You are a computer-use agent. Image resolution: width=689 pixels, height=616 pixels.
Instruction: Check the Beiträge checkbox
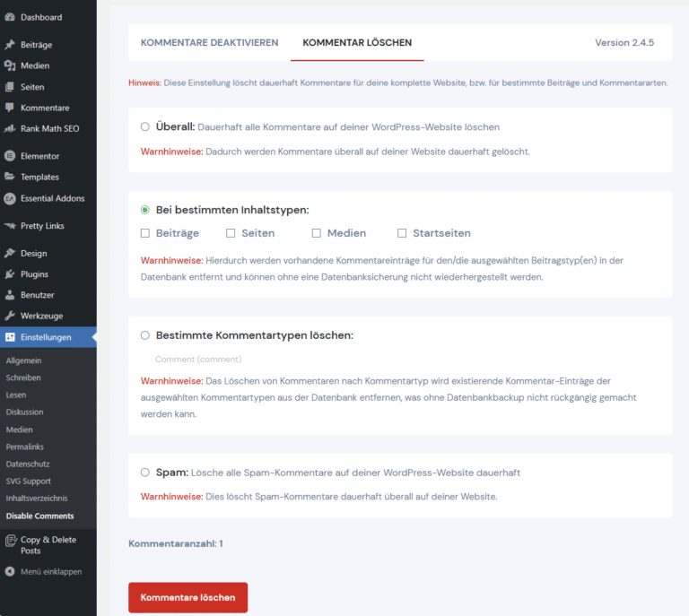click(x=145, y=233)
